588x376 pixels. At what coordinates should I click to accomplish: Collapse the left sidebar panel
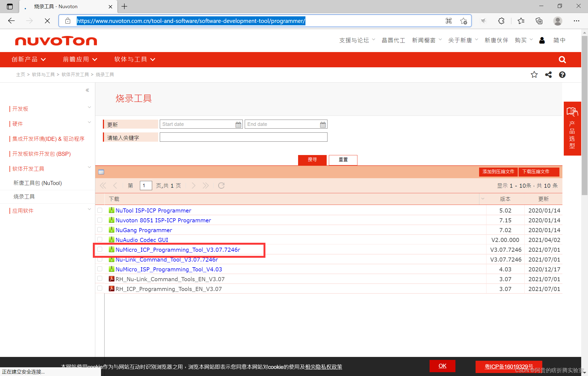pos(87,90)
